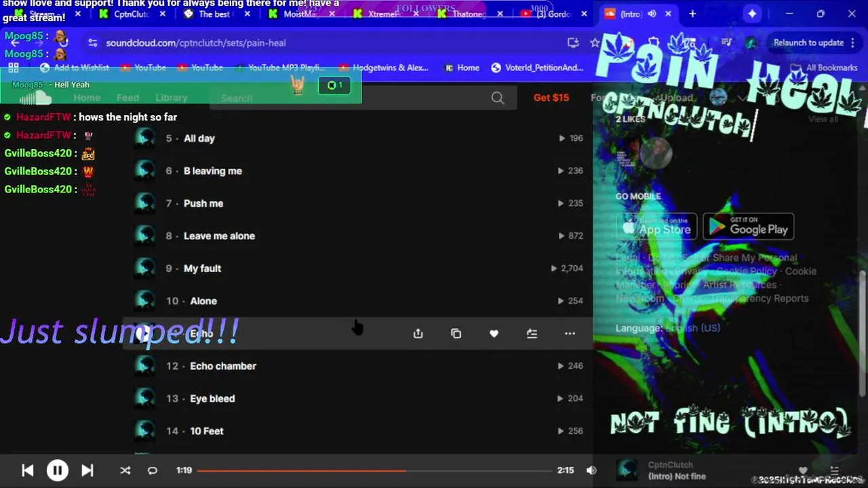The image size is (868, 488).
Task: Open SoundCloud Home nav item
Action: (87, 98)
